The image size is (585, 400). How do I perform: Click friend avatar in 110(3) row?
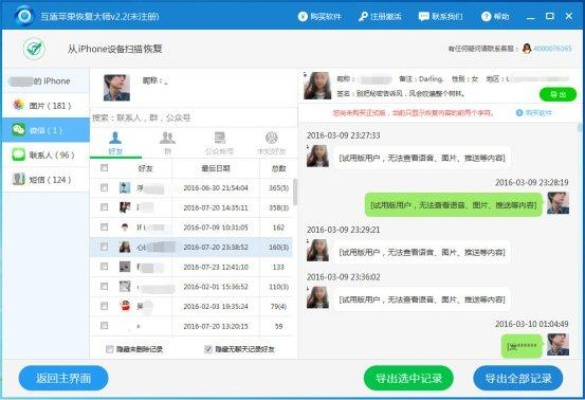125,286
